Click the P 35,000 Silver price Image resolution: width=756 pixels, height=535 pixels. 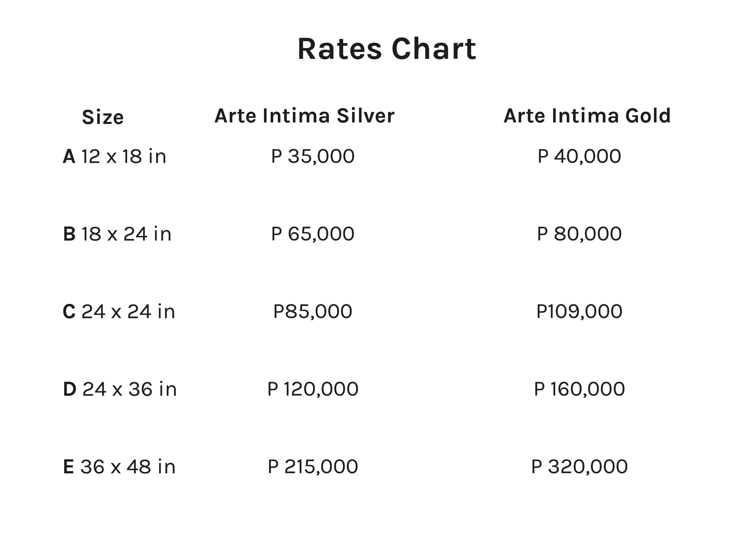point(313,156)
